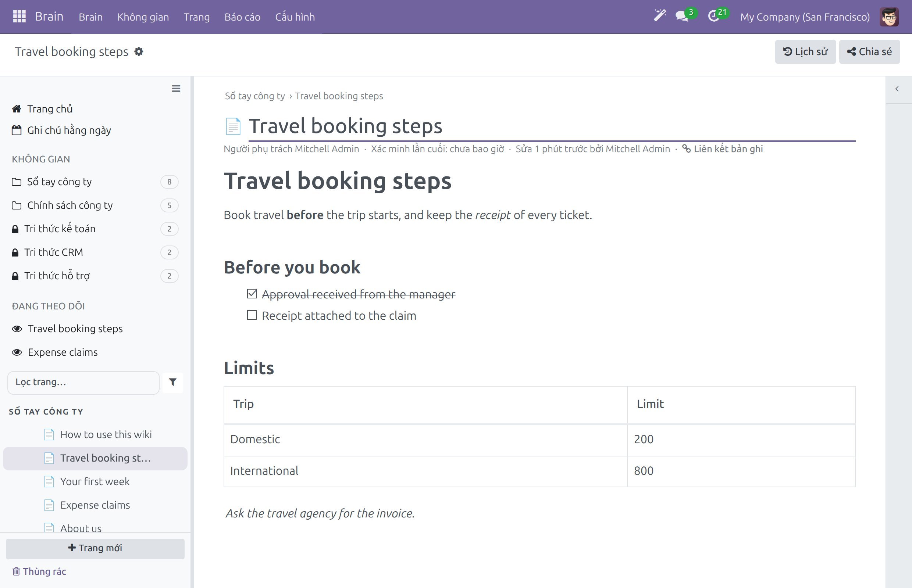Screen dimensions: 912x588
Task: Click the Liên kết bản ghi link
Action: point(723,149)
